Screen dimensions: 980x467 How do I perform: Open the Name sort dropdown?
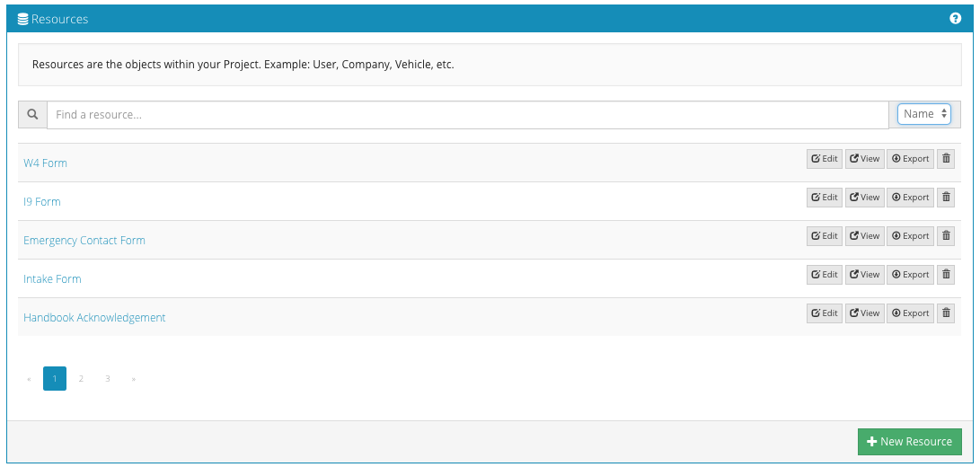click(x=924, y=114)
